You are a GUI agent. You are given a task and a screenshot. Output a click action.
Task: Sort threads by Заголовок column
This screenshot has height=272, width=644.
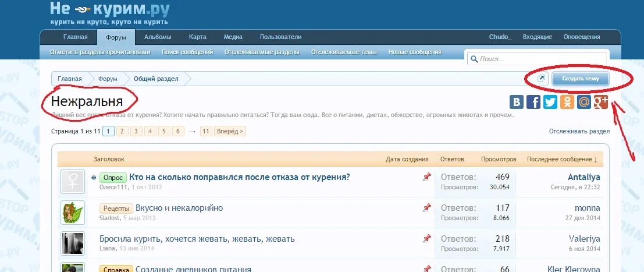[109, 159]
